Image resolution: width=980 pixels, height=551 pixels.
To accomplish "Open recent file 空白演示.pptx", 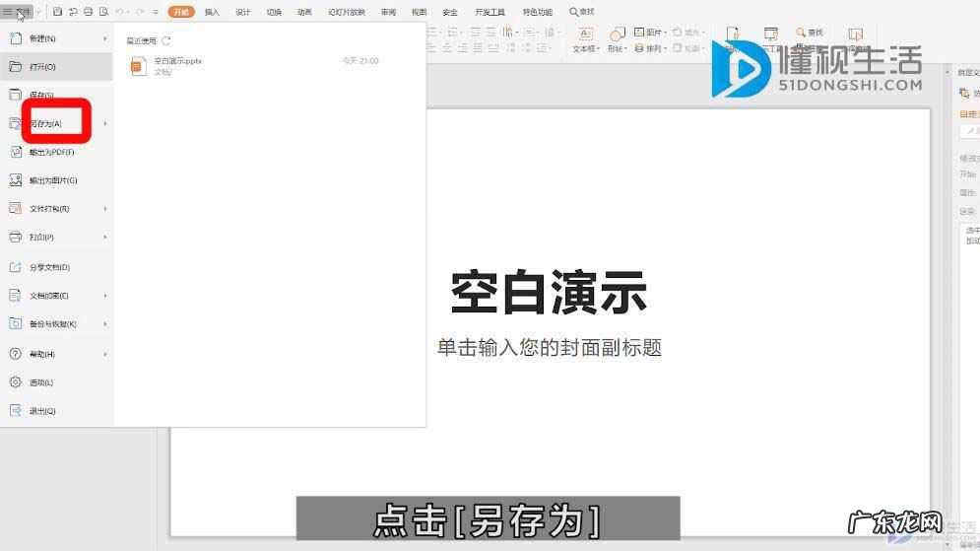I will [x=253, y=66].
